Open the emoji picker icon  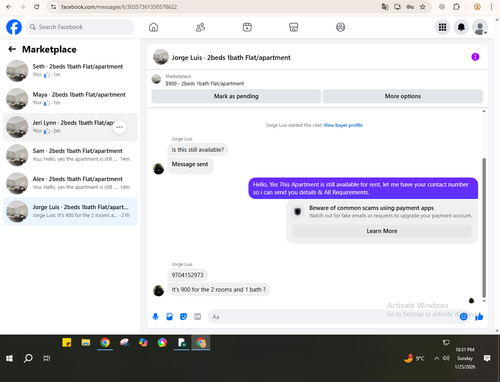pos(463,317)
